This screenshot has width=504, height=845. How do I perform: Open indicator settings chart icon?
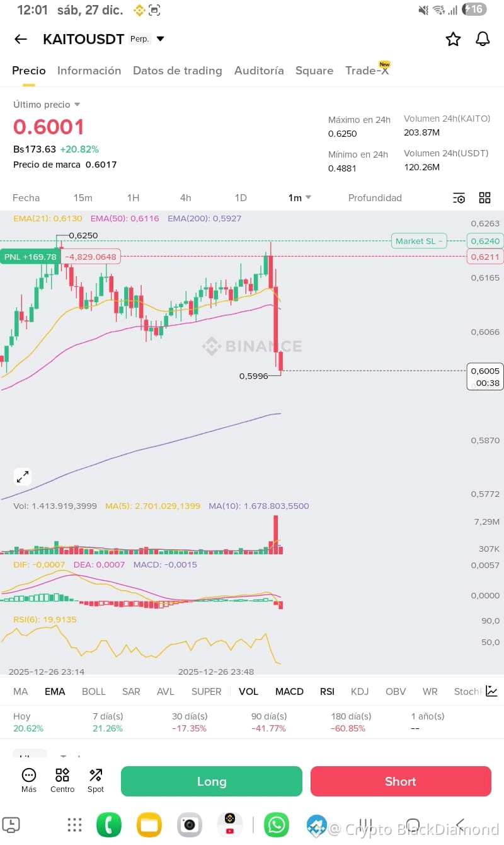click(491, 691)
